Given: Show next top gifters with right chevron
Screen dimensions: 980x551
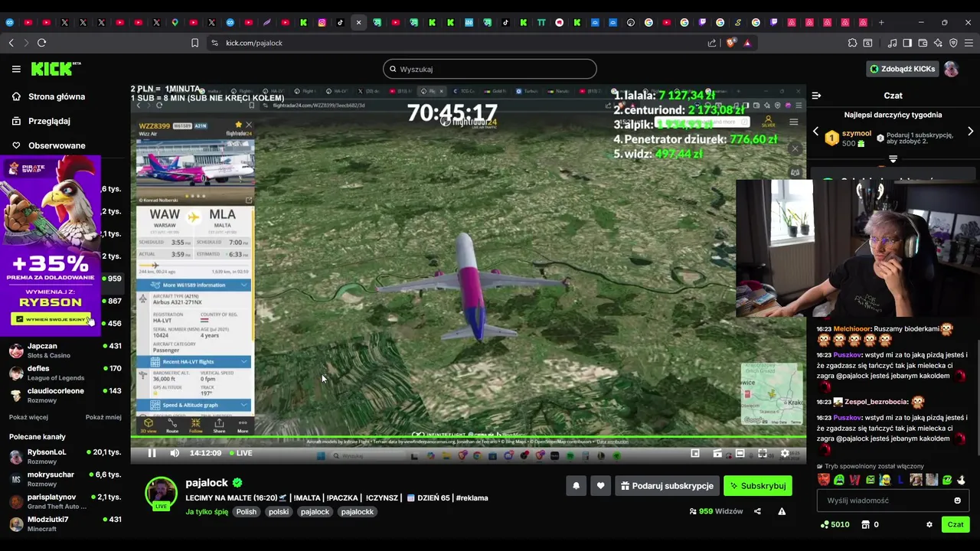Looking at the screenshot, I should [970, 132].
